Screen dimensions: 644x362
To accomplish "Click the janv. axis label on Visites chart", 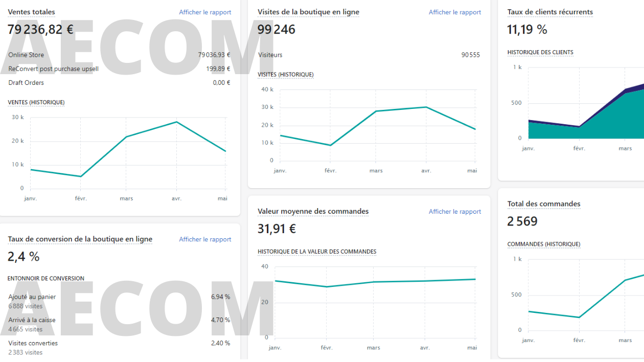I will coord(280,170).
